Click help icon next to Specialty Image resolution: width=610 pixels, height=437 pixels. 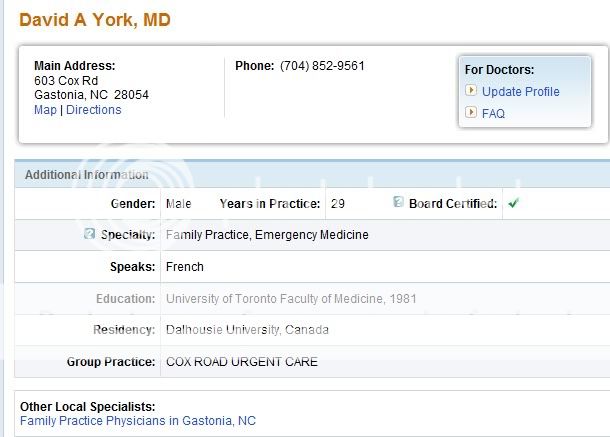pyautogui.click(x=90, y=233)
